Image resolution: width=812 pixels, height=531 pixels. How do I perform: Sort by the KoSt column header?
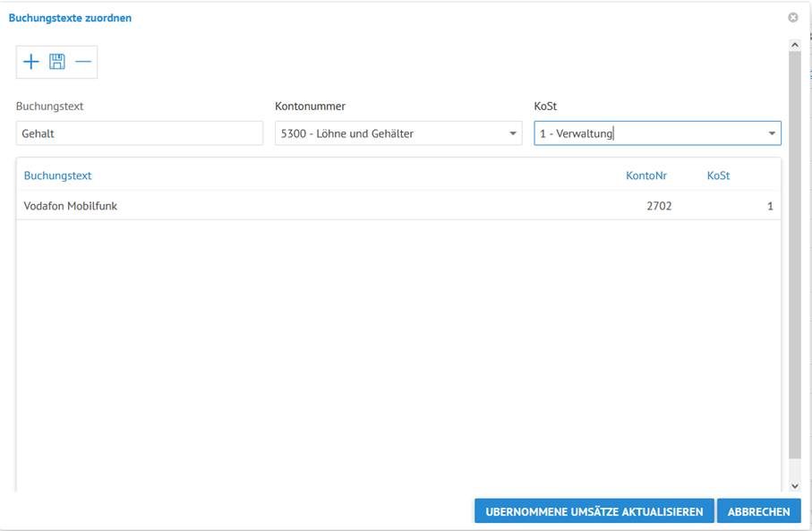click(x=718, y=176)
